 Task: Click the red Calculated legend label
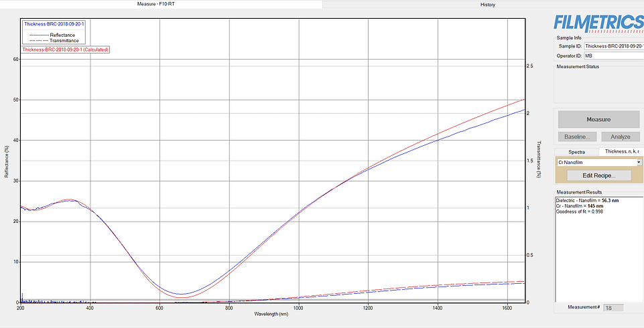coord(66,50)
